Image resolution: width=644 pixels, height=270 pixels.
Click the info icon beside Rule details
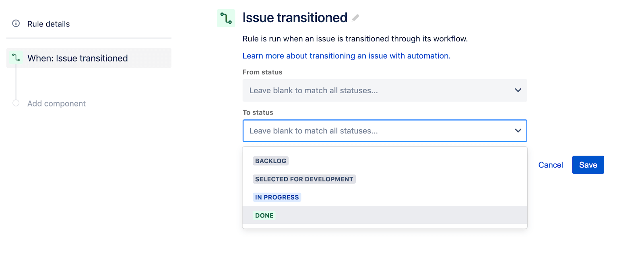pos(16,24)
